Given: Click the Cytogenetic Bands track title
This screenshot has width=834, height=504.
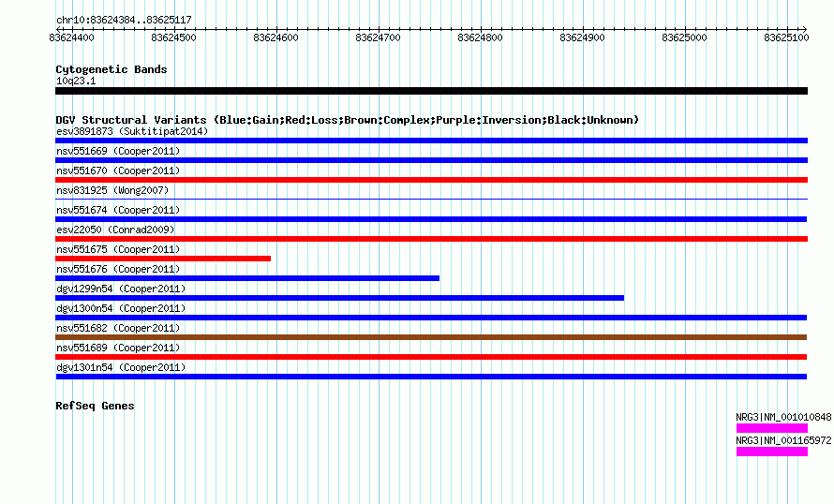Looking at the screenshot, I should [x=112, y=69].
